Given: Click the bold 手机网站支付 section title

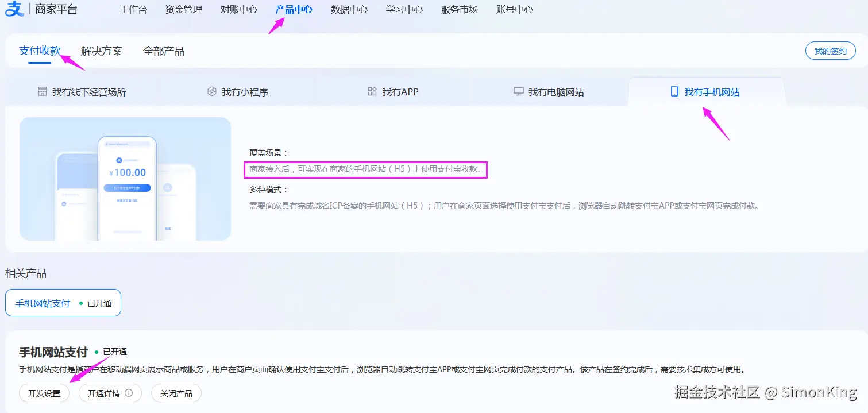Looking at the screenshot, I should [x=53, y=352].
